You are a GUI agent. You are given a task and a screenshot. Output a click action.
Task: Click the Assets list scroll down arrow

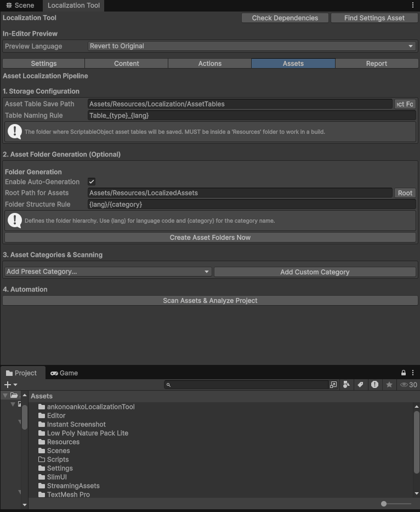pyautogui.click(x=416, y=493)
